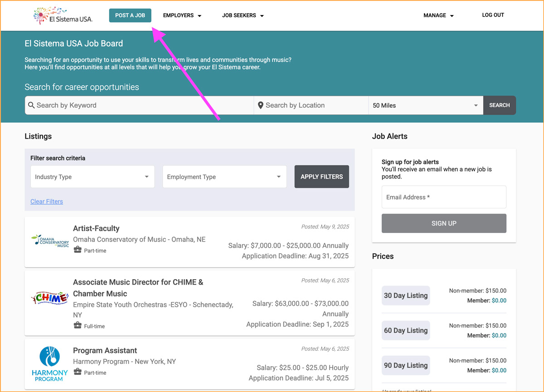Open the 50 Miles radius dropdown
Image resolution: width=544 pixels, height=392 pixels.
[426, 105]
